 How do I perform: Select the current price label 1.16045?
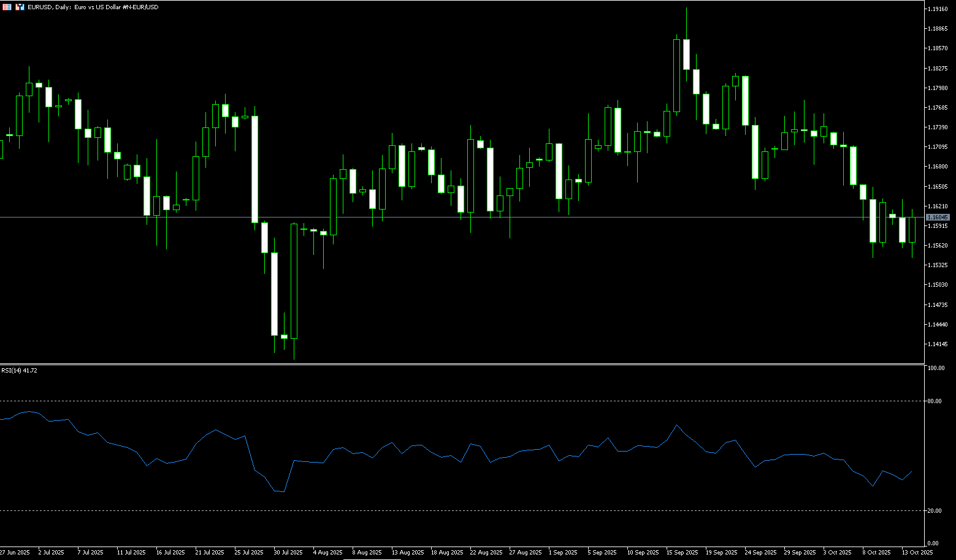click(938, 218)
